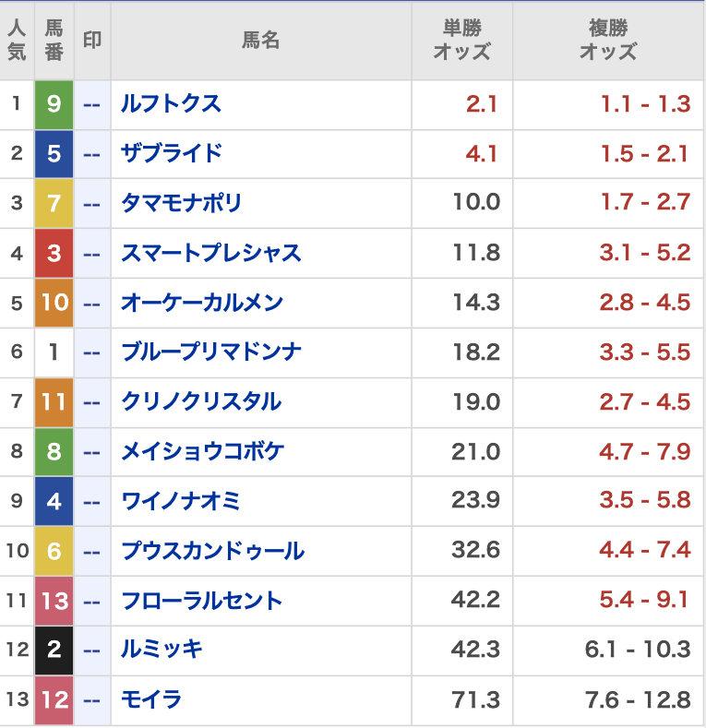Open スマートプレシャス horse page

click(x=211, y=253)
